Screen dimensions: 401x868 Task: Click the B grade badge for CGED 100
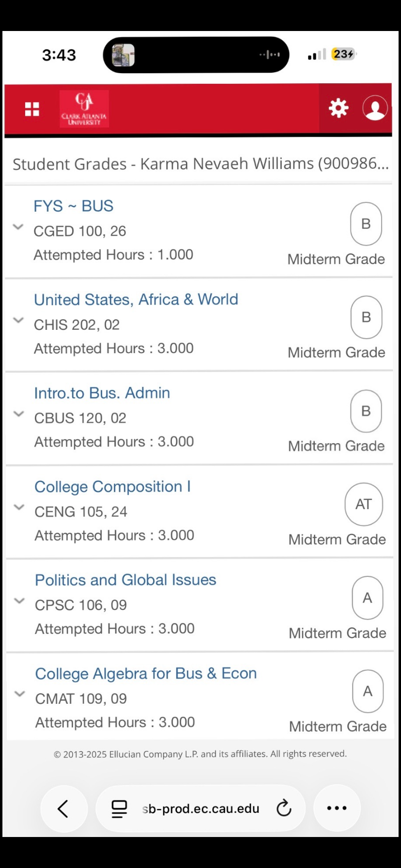tap(366, 224)
